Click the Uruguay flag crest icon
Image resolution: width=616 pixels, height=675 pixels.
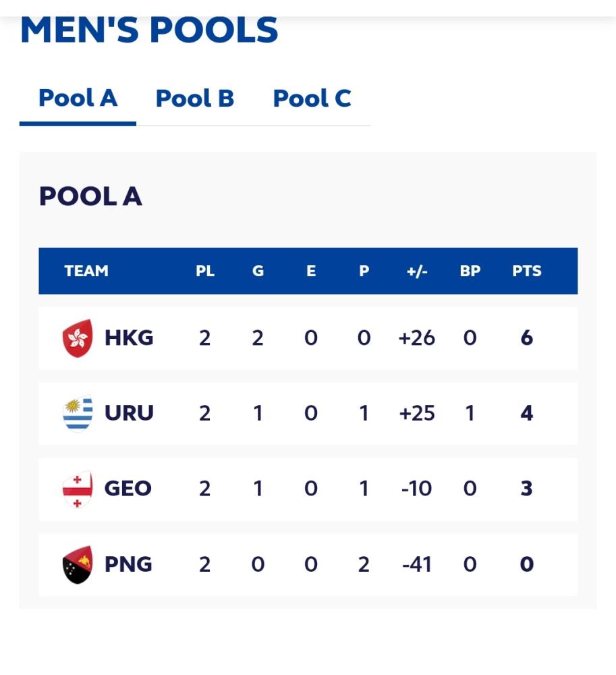[x=78, y=413]
